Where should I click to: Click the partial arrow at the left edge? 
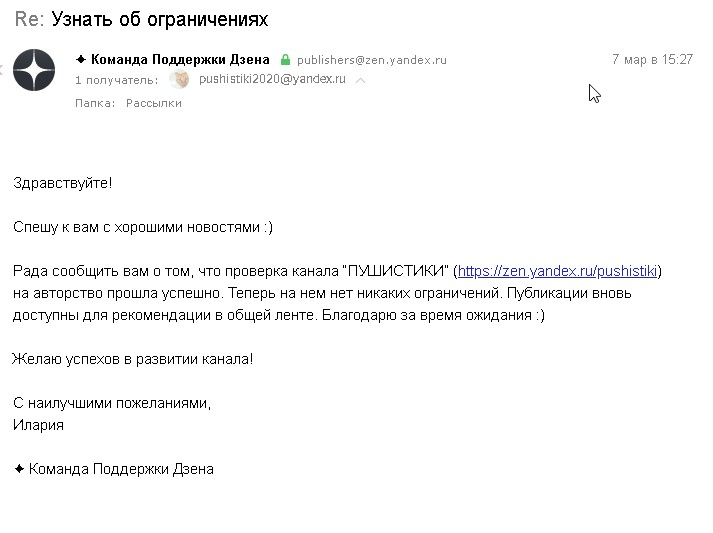[1, 70]
